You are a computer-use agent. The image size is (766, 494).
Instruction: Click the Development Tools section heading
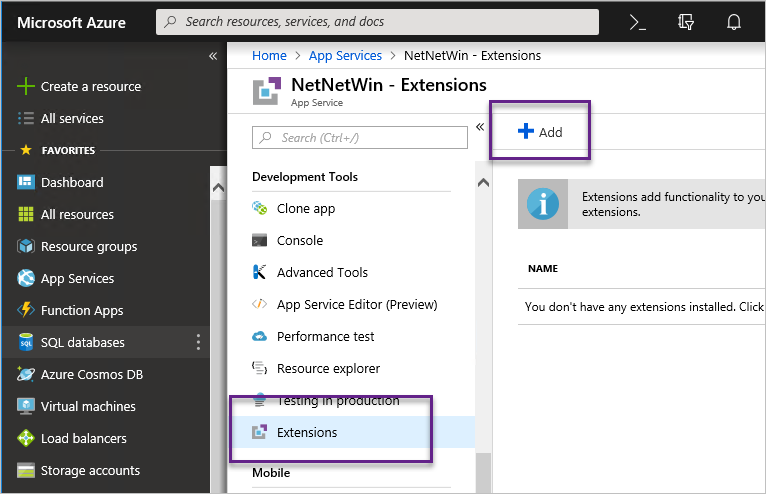(x=305, y=176)
